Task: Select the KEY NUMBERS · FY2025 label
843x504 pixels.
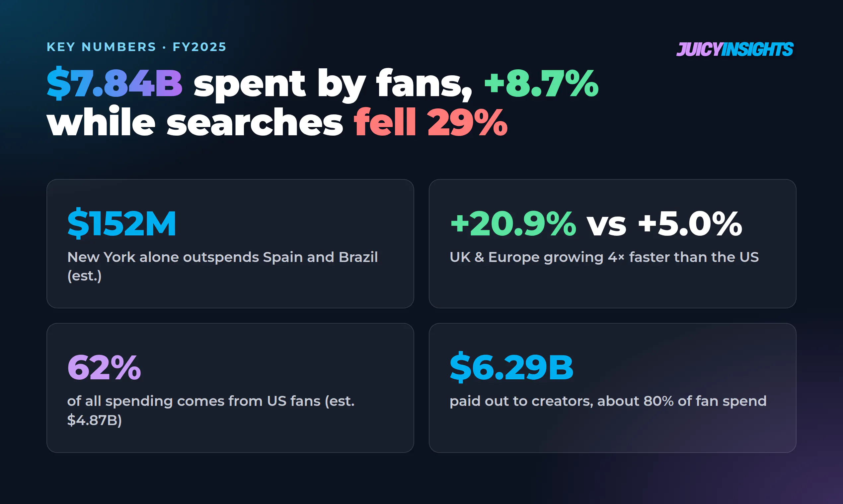Action: coord(136,47)
